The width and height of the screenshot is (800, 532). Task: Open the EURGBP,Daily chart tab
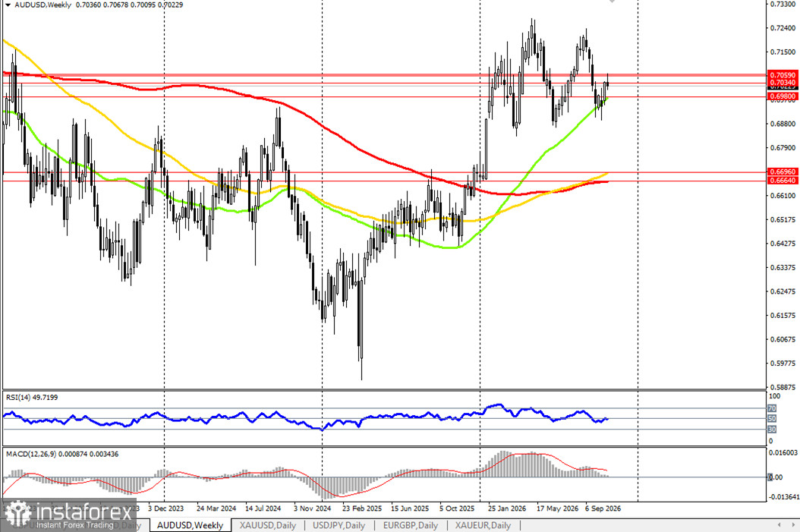point(411,525)
